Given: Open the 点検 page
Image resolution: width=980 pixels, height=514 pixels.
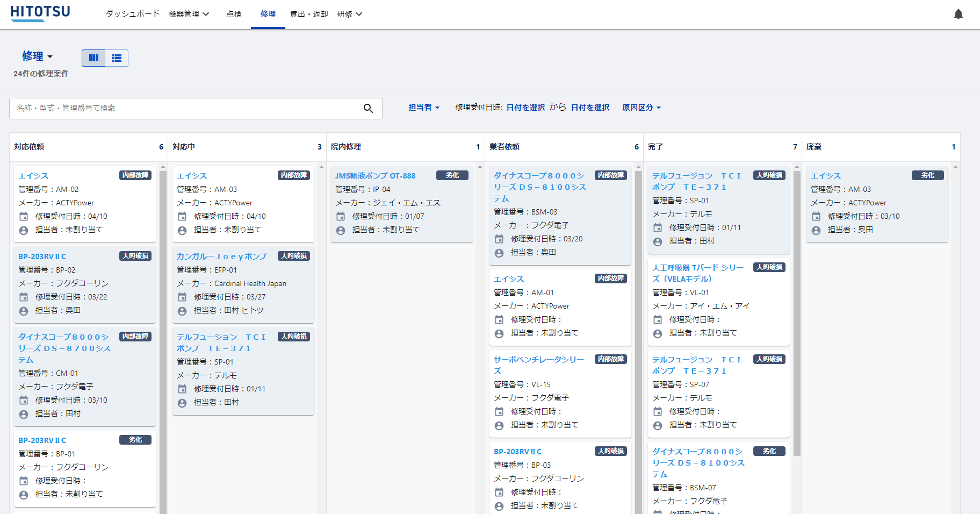Looking at the screenshot, I should click(234, 14).
